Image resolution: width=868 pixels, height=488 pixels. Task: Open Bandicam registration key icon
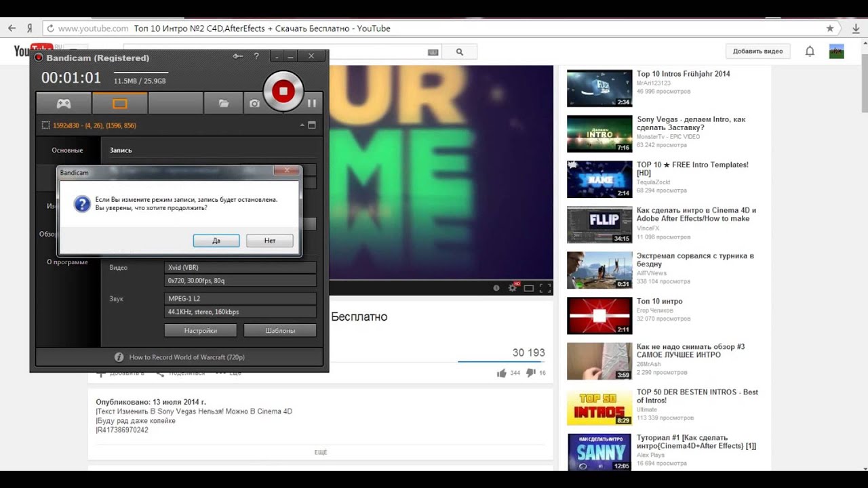pyautogui.click(x=237, y=56)
